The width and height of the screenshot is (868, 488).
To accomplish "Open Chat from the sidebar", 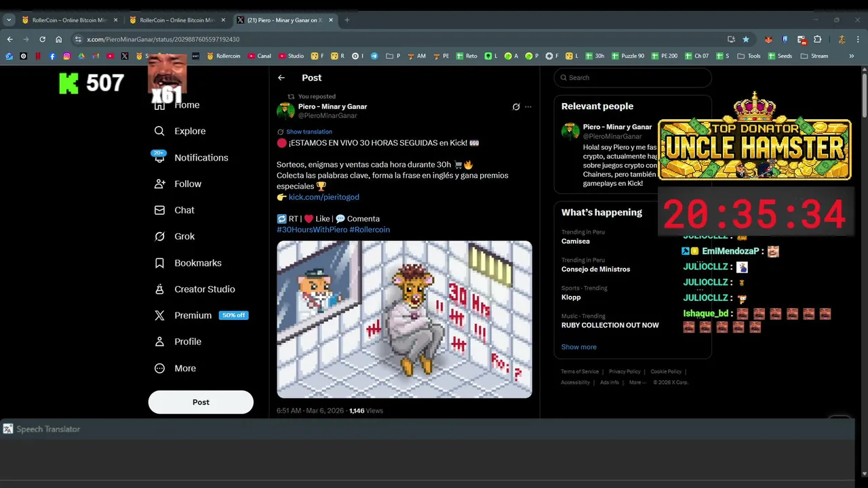I will click(x=174, y=210).
